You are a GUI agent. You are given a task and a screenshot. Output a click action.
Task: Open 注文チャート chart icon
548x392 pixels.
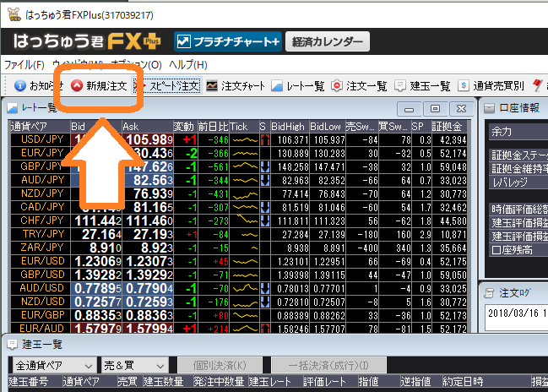[211, 85]
